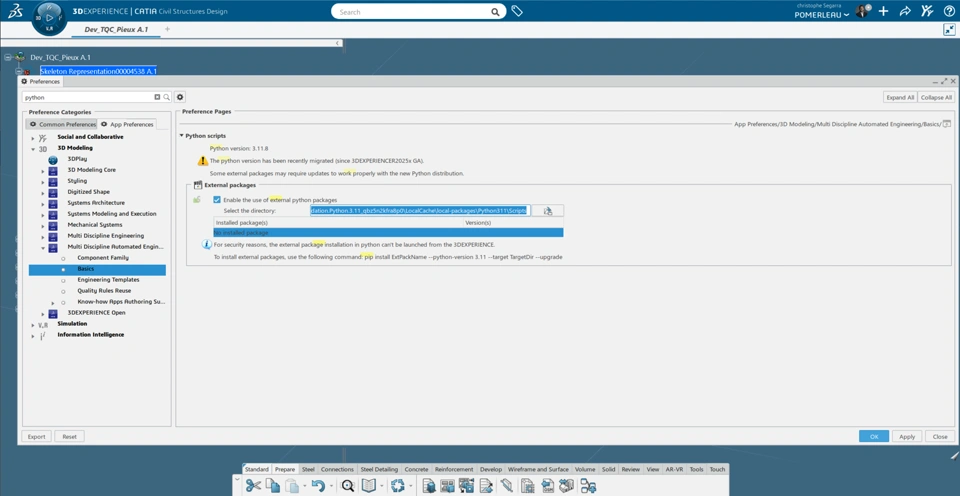960x496 pixels.
Task: Click the Share arrow icon
Action: [905, 11]
